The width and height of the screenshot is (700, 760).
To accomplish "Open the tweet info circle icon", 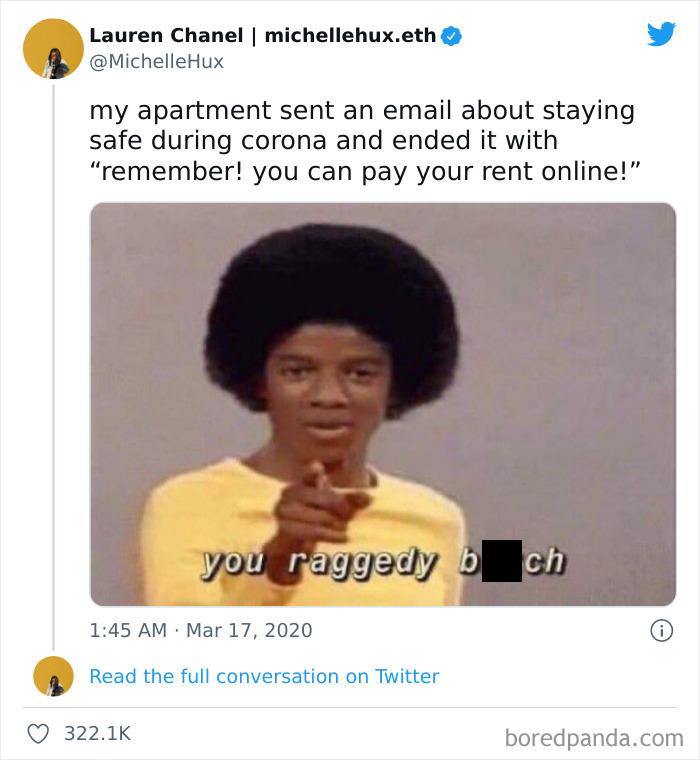I will click(662, 631).
